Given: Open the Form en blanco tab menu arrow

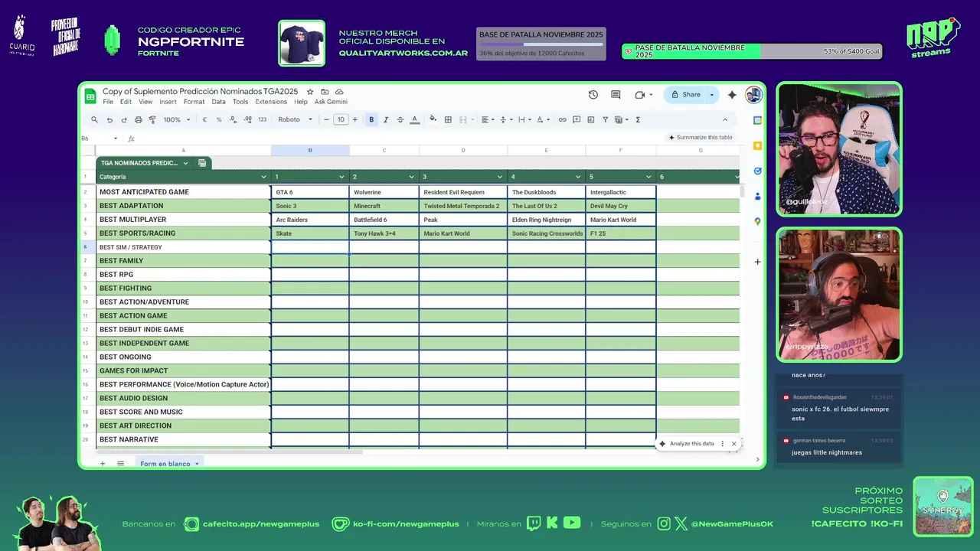Looking at the screenshot, I should (197, 464).
